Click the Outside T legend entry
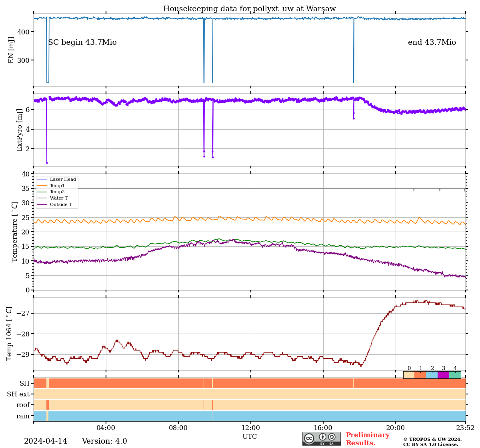 [x=54, y=204]
